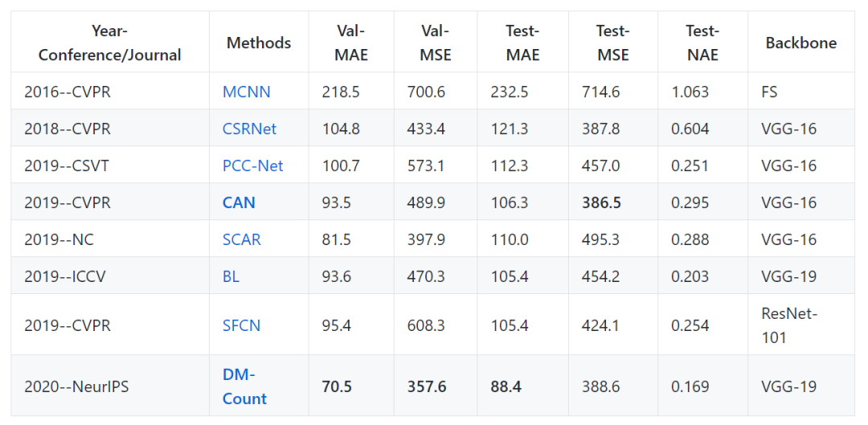Select the Methods column header
This screenshot has height=425, width=868.
(259, 43)
